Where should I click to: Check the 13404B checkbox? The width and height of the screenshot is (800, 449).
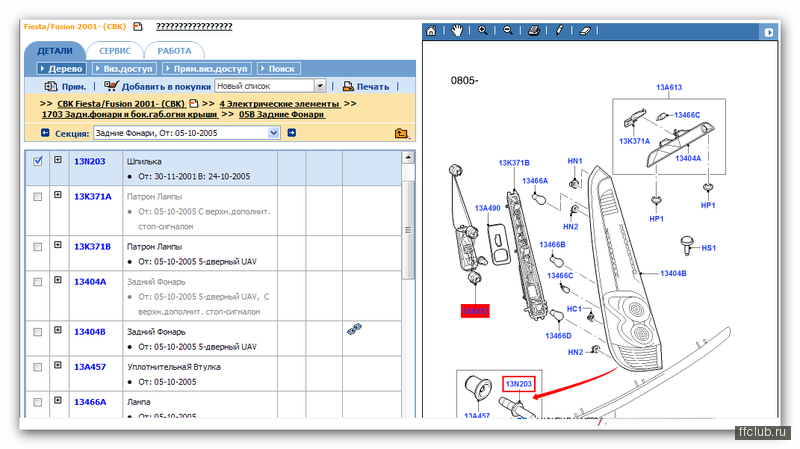pos(38,332)
